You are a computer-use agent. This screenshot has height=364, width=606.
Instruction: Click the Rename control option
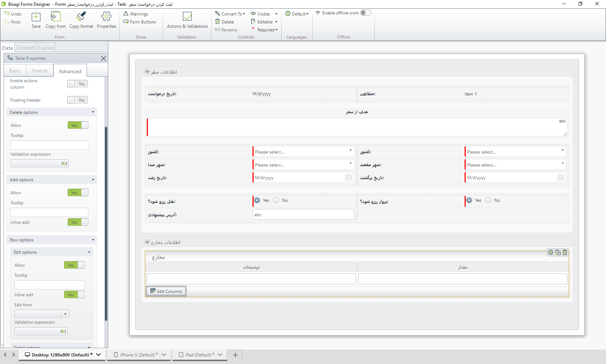pyautogui.click(x=226, y=30)
